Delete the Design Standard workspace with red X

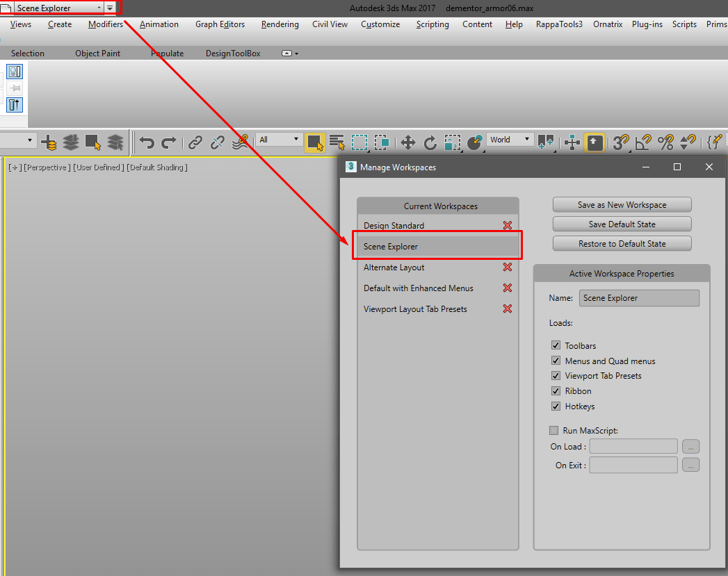pos(508,225)
